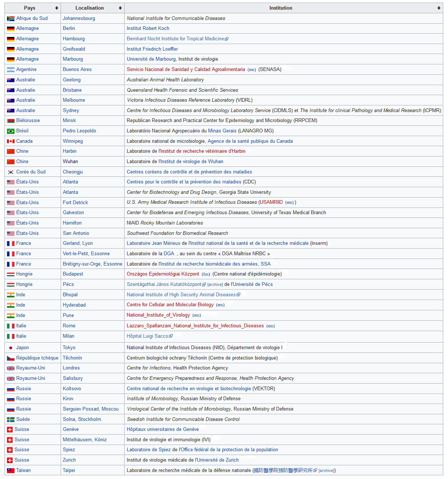Viewport: 448px width, 479px height.
Task: Click the Swedish flag beside Suède
Action: click(11, 419)
